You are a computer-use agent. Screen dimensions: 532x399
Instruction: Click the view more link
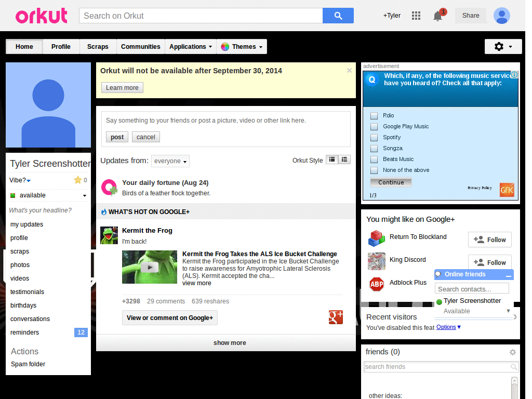click(196, 283)
